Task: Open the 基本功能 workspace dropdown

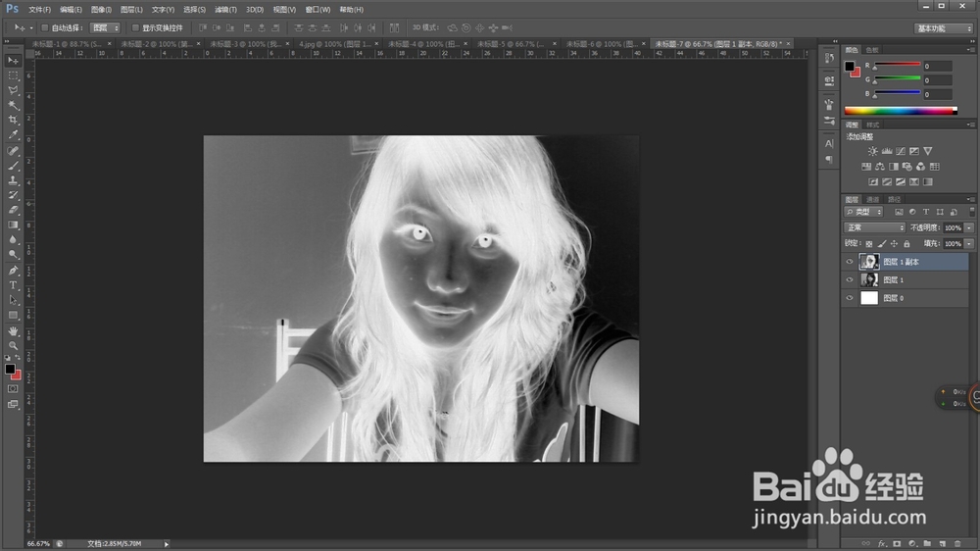Action: (x=944, y=28)
